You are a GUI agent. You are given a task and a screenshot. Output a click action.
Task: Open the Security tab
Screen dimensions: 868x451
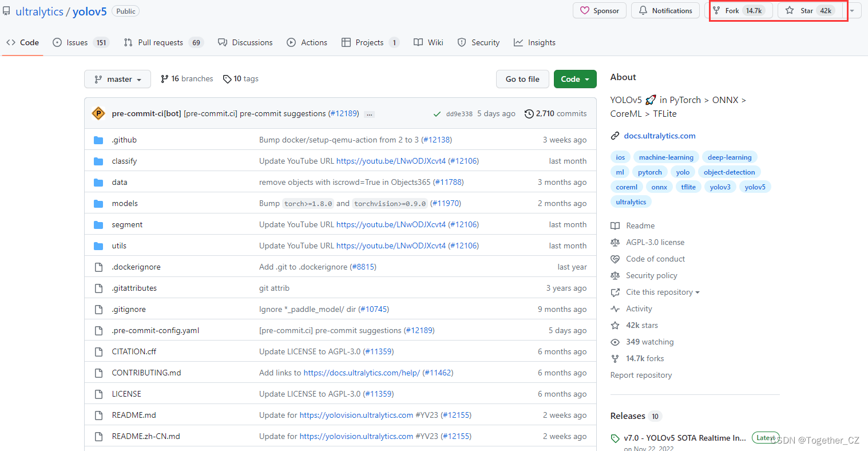[x=479, y=42]
